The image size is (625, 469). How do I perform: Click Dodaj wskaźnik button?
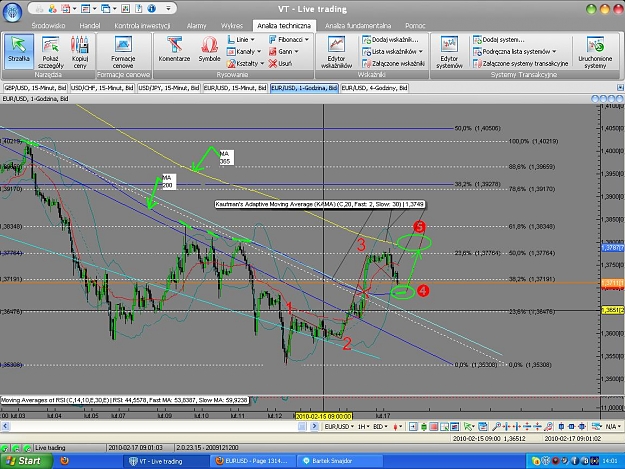tap(390, 39)
